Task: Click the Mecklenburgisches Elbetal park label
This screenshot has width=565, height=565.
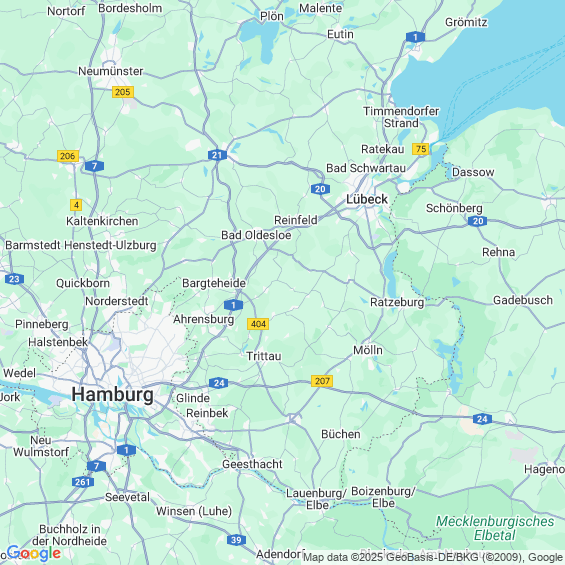Action: (x=495, y=528)
